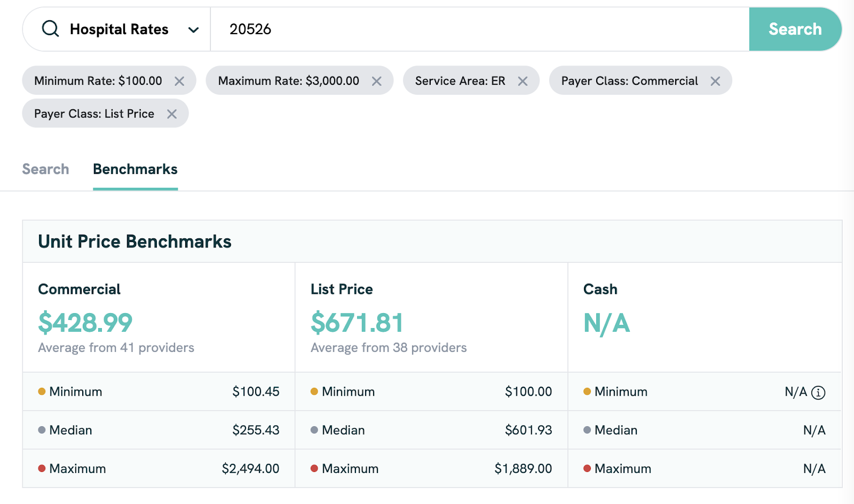Clear the Service Area ER filter

[523, 81]
